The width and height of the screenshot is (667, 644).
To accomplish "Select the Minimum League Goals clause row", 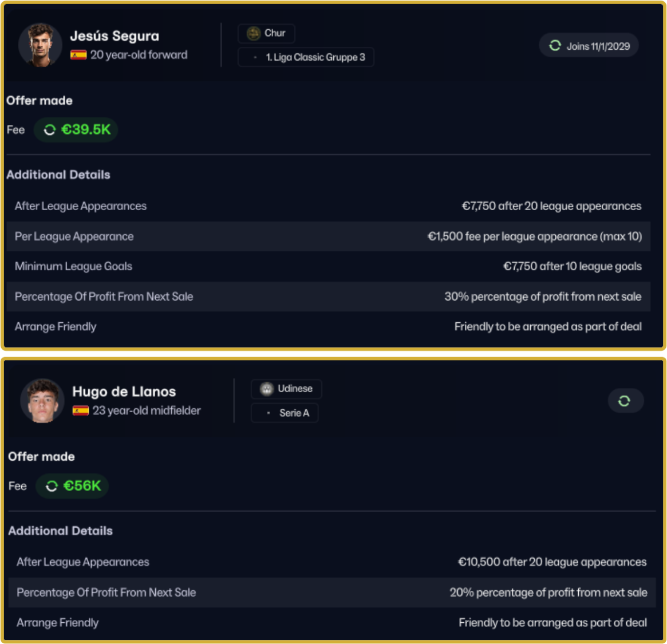I will pyautogui.click(x=328, y=266).
